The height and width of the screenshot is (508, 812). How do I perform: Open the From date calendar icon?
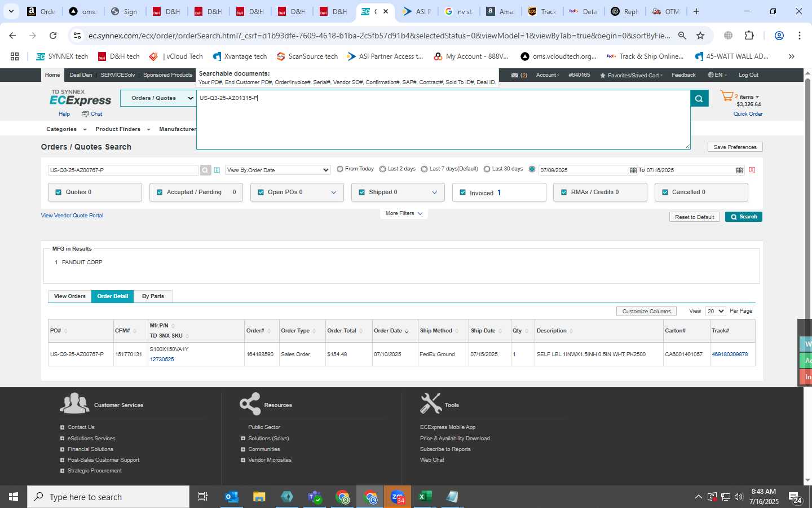pos(633,170)
